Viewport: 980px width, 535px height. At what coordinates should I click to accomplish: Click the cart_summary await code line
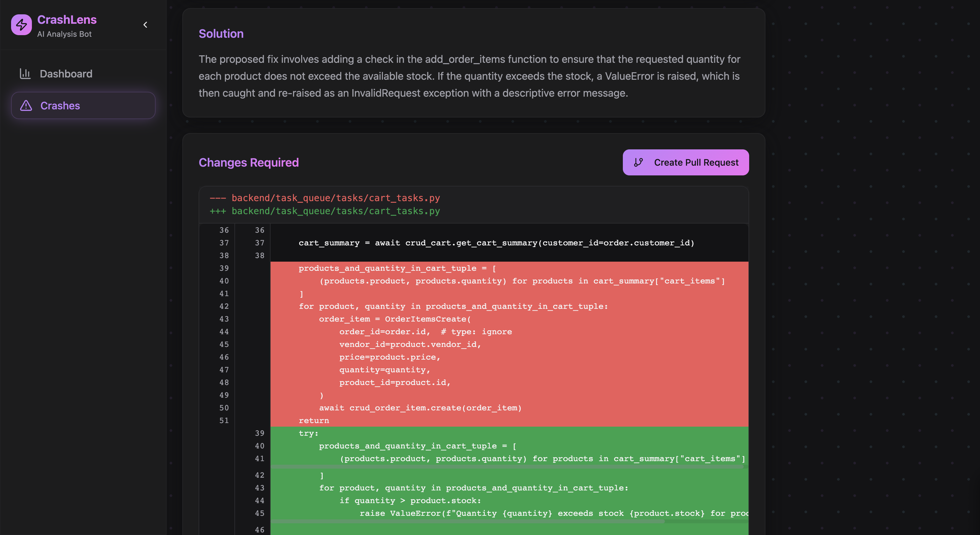pos(496,242)
